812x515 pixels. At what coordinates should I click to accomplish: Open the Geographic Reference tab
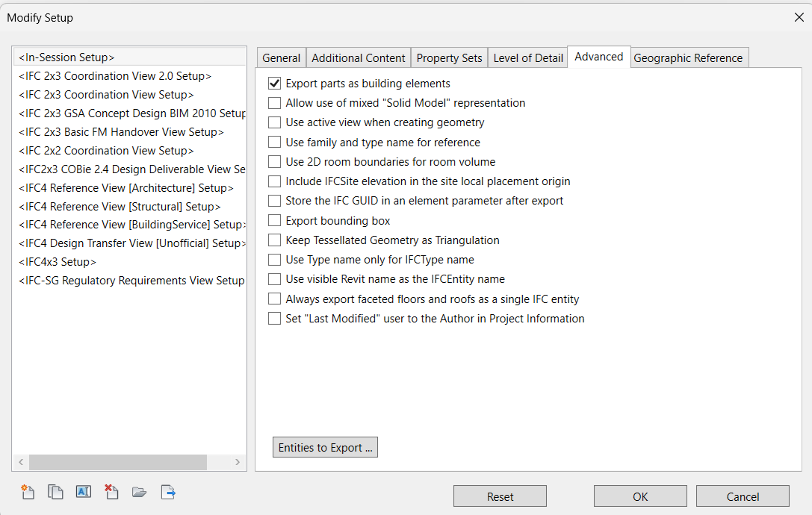click(688, 58)
